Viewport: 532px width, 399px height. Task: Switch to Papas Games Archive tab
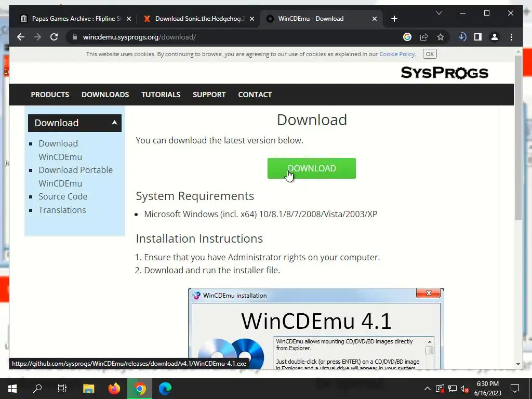[x=75, y=19]
